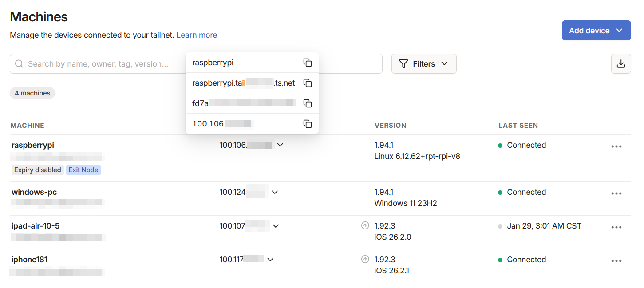
Task: Click Jan 29, 3:01 AM CST timestamp
Action: point(544,226)
